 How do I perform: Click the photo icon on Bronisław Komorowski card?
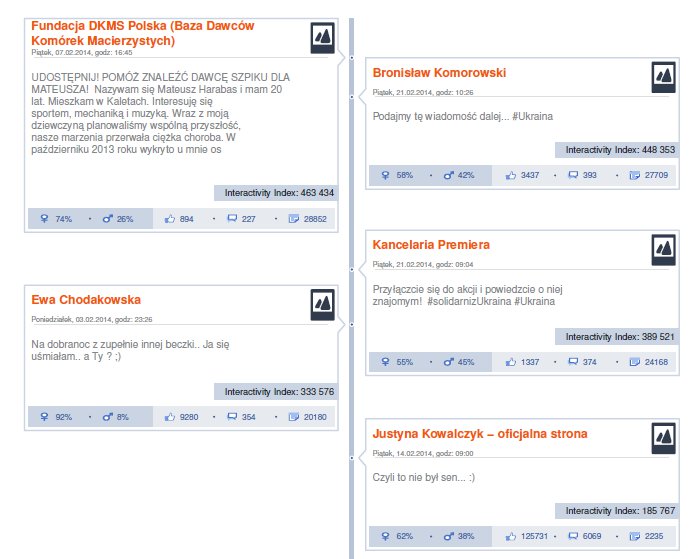click(664, 77)
